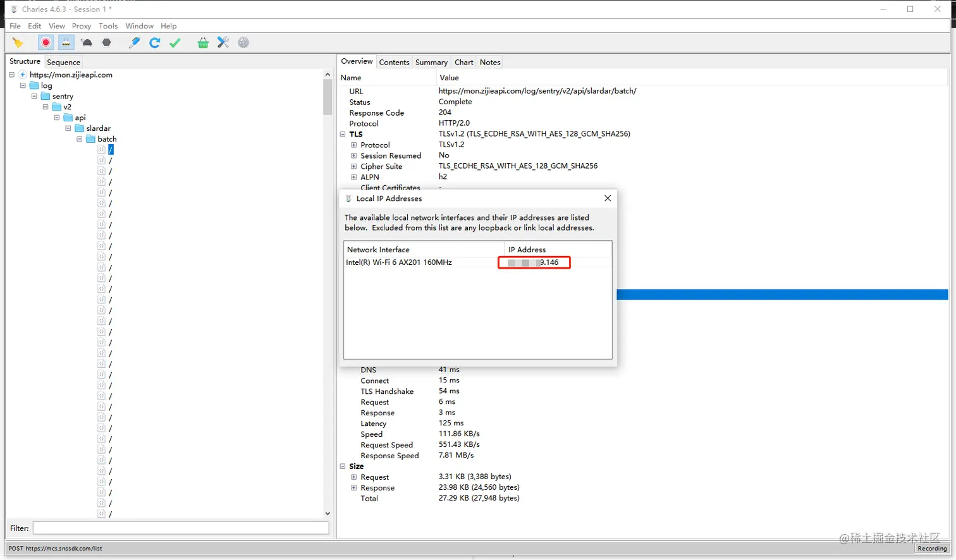Click the Value column header in Overview
The width and height of the screenshot is (956, 560).
coord(692,78)
